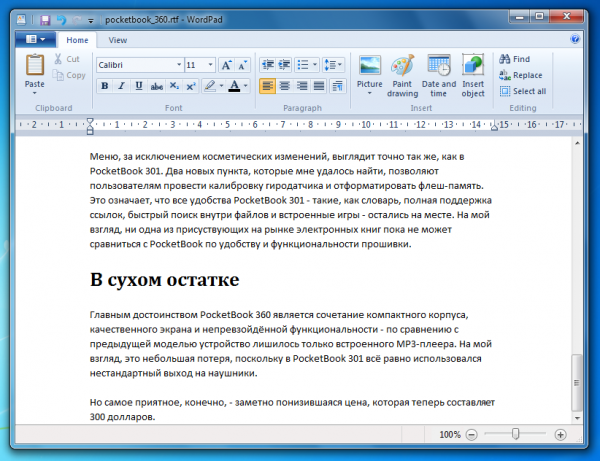Start a bulleted list
Viewport: 600px width, 461px height.
click(303, 65)
